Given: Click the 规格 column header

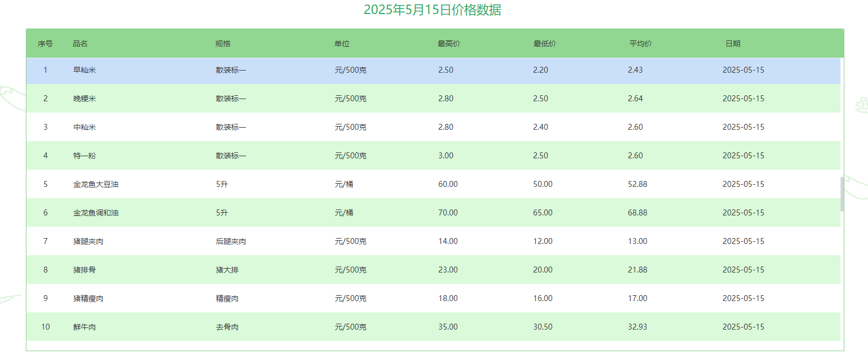Looking at the screenshot, I should pyautogui.click(x=223, y=44).
